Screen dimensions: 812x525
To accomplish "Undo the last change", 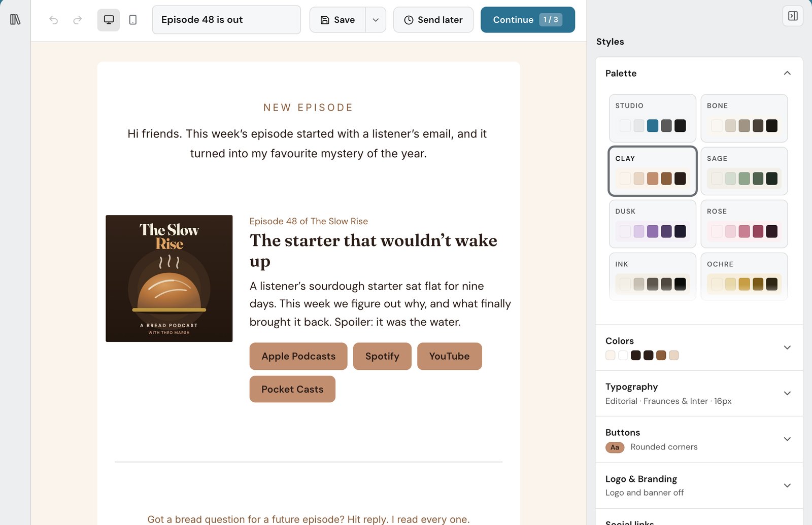I will click(x=54, y=20).
